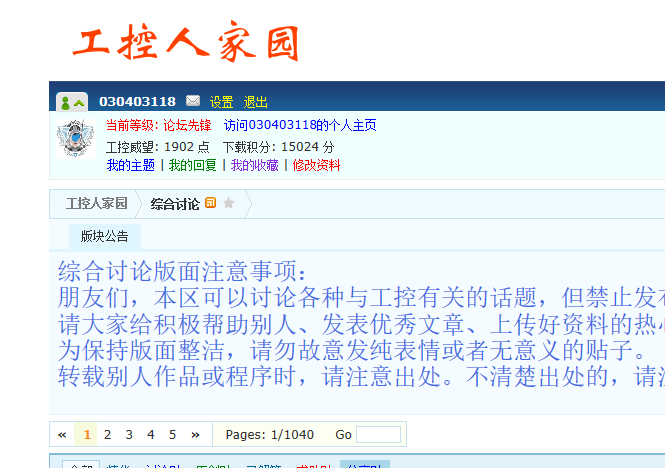Click the user avatar image
The width and height of the screenshot is (665, 468).
click(73, 138)
